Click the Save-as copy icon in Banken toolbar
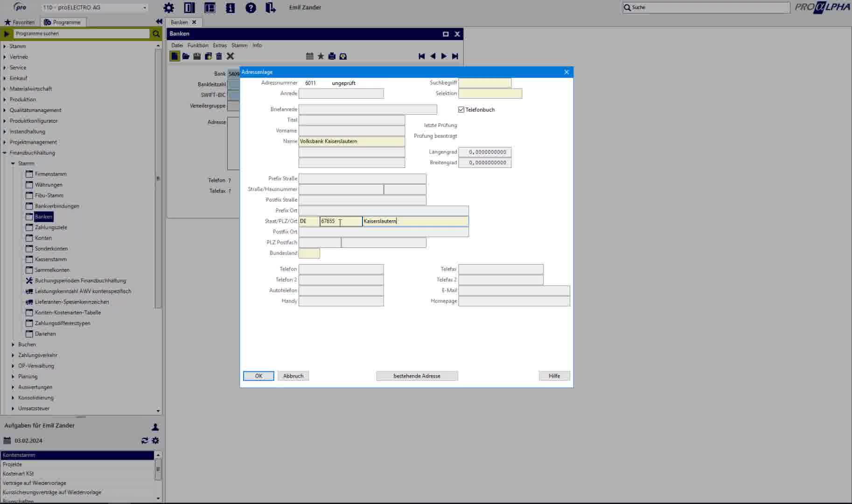The height and width of the screenshot is (504, 852). coord(208,56)
